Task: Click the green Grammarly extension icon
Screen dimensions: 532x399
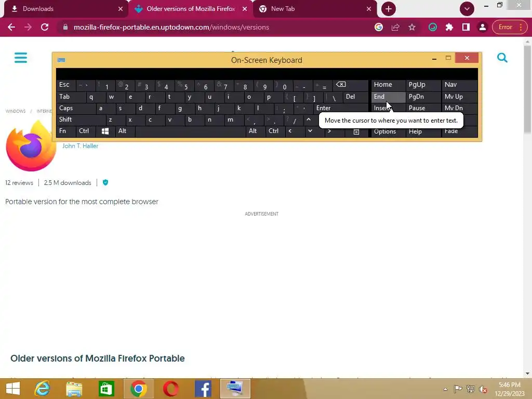Action: pos(433,27)
